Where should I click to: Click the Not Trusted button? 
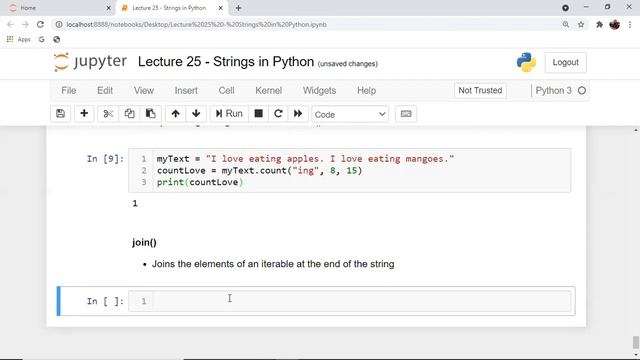click(x=480, y=91)
